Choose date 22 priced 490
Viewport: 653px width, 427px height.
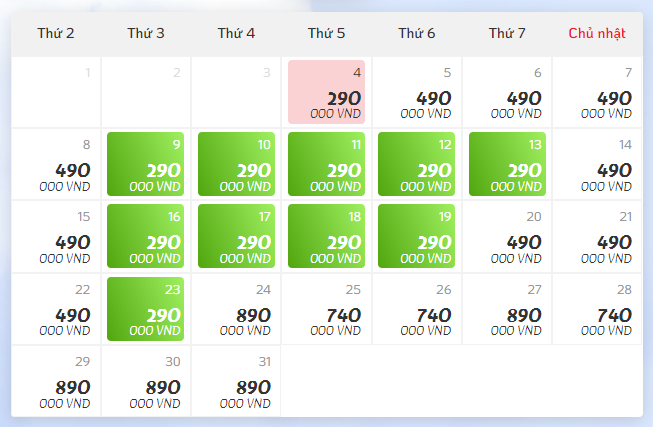click(56, 309)
